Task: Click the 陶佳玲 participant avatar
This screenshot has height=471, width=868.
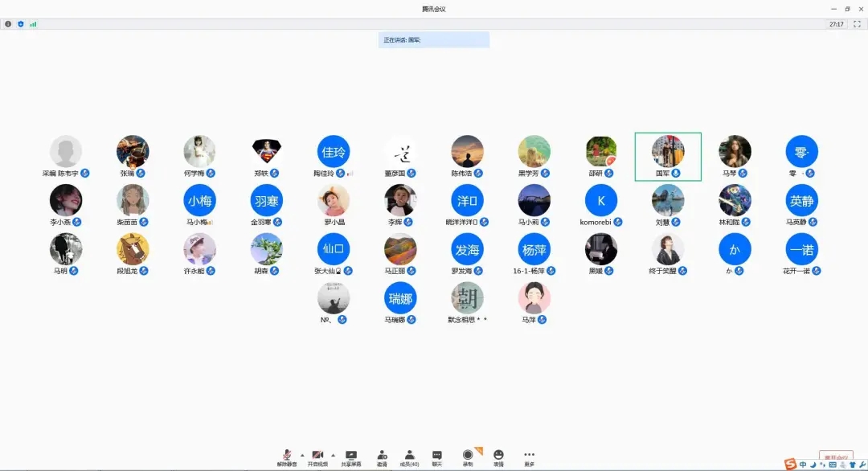Action: coord(334,152)
